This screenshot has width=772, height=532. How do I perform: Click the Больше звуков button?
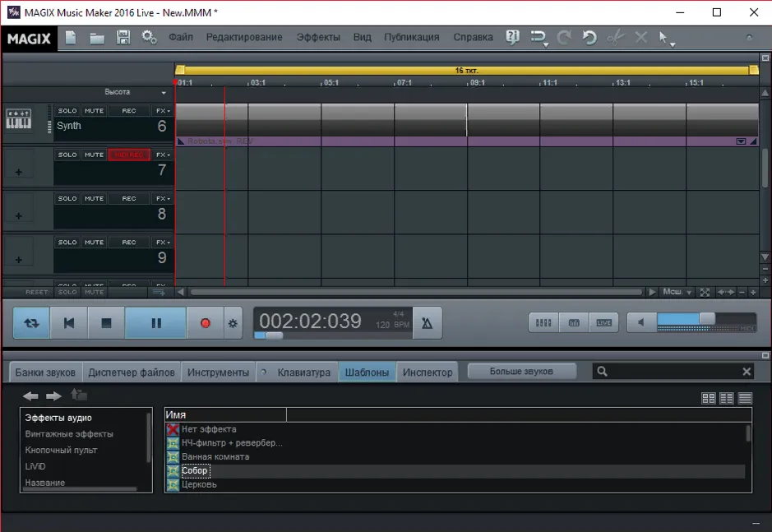point(521,372)
